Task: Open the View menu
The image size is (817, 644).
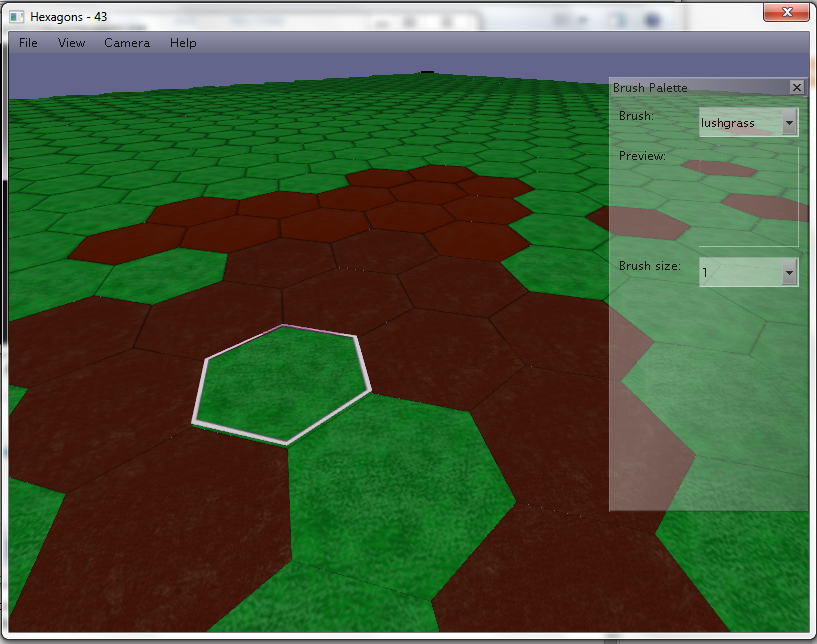Action: coord(71,43)
